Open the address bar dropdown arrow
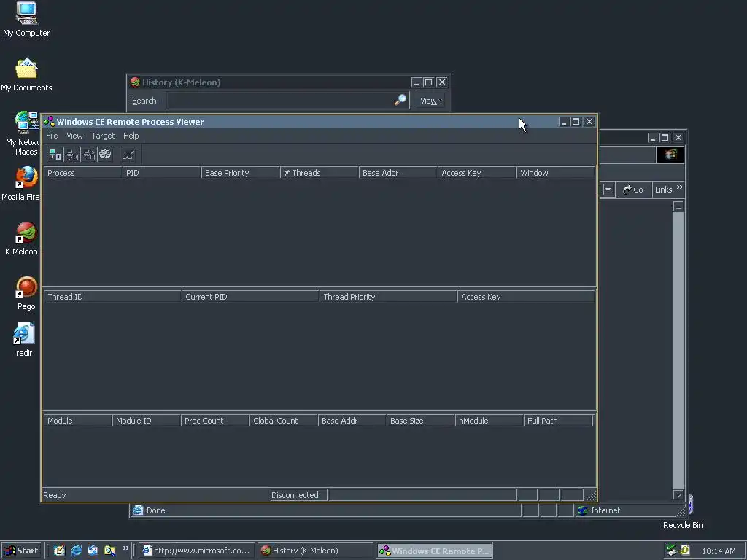The width and height of the screenshot is (747, 560). click(608, 190)
